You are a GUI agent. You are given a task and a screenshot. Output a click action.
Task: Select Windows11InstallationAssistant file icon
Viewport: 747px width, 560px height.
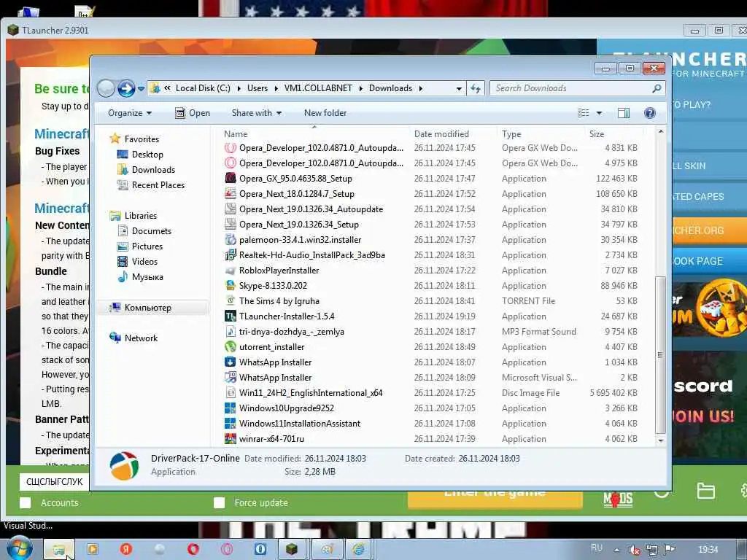click(x=231, y=424)
